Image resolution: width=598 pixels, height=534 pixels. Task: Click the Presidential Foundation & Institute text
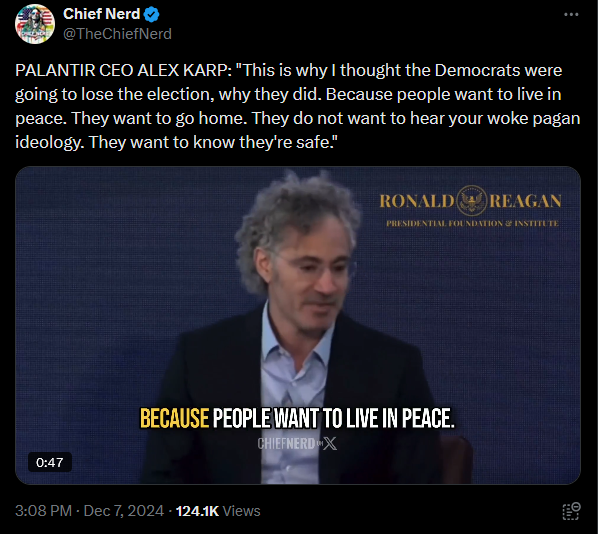click(472, 223)
